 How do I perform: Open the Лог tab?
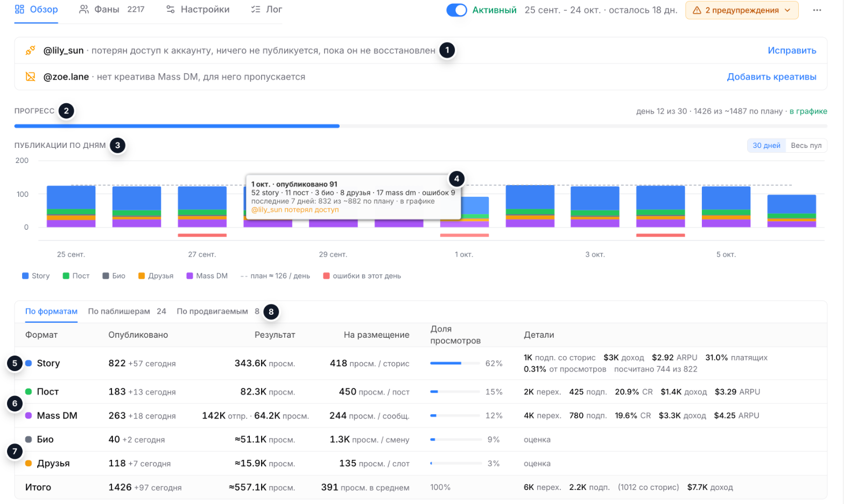pyautogui.click(x=266, y=9)
